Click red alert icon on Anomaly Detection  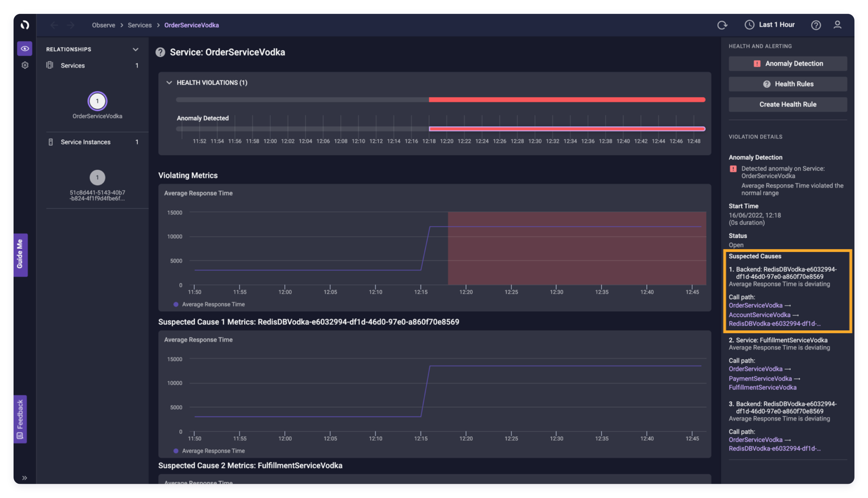[x=757, y=64]
